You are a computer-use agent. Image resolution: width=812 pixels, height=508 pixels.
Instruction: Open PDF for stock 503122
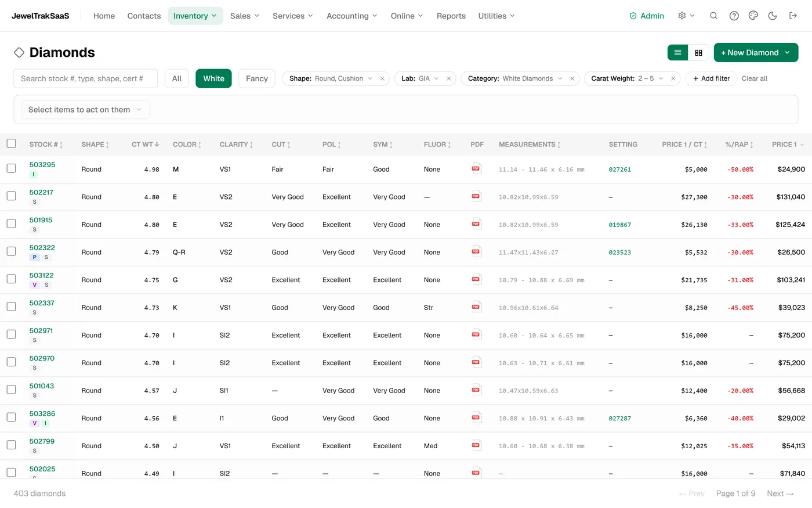[476, 279]
